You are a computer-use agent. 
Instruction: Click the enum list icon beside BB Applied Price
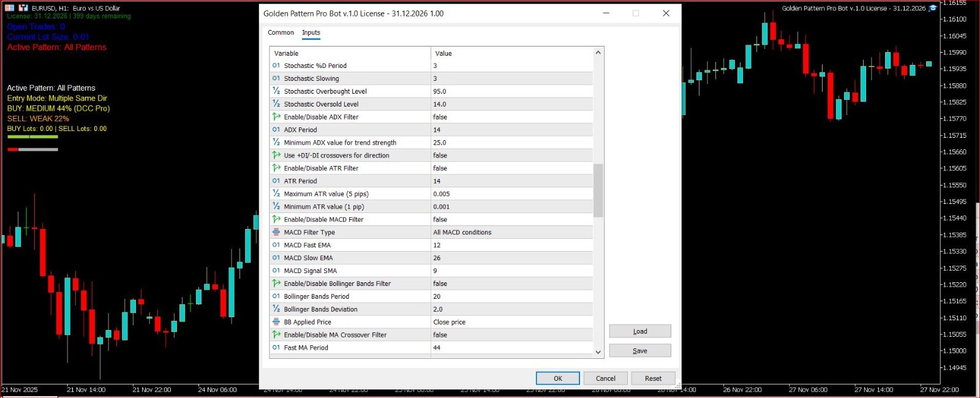276,322
